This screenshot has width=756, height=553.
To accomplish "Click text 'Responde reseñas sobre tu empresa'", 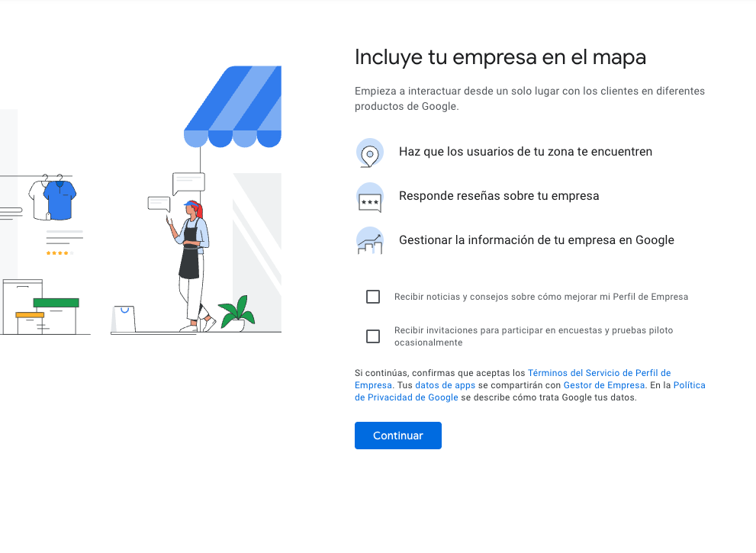I will click(x=499, y=196).
